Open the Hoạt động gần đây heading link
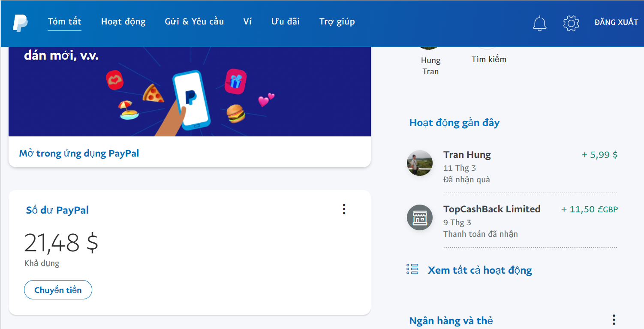 pyautogui.click(x=454, y=123)
